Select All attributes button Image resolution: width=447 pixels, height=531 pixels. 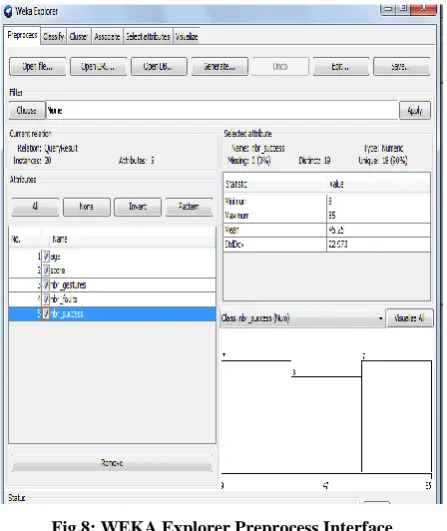(35, 207)
